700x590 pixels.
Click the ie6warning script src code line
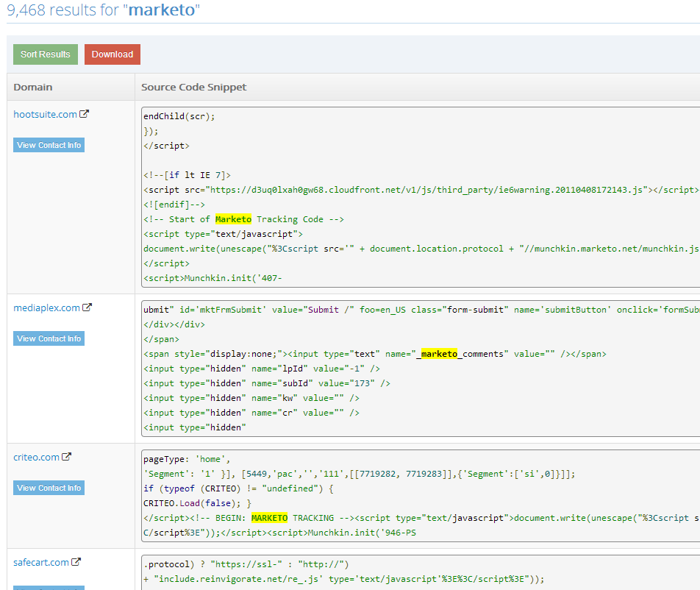click(x=421, y=190)
